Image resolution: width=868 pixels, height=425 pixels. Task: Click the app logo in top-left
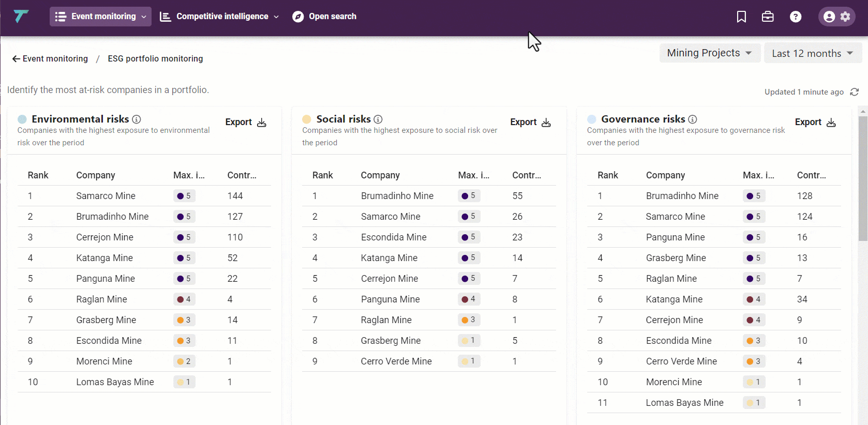coord(21,17)
